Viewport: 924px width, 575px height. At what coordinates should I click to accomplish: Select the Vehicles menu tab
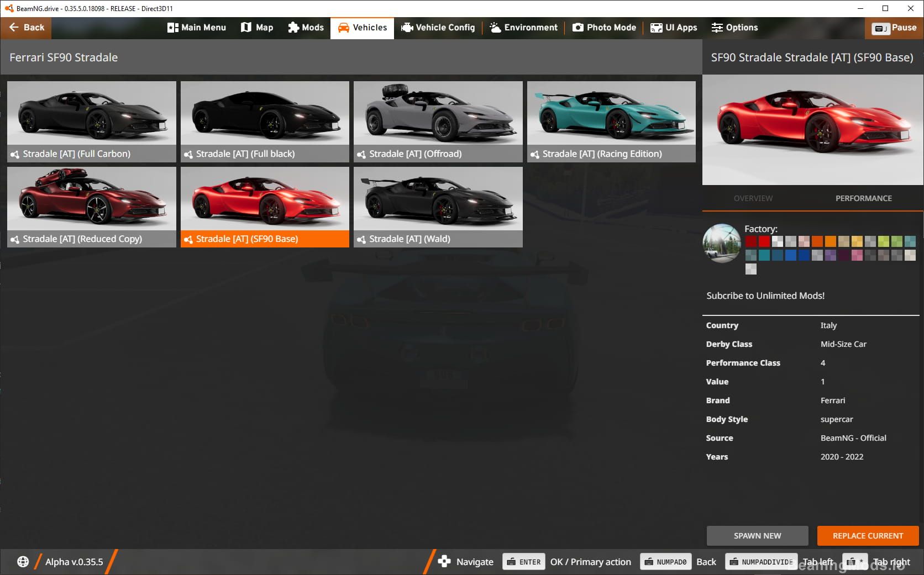coord(362,28)
